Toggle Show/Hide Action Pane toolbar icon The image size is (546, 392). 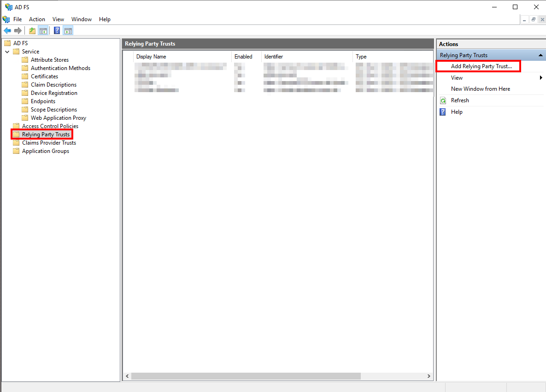coord(68,31)
